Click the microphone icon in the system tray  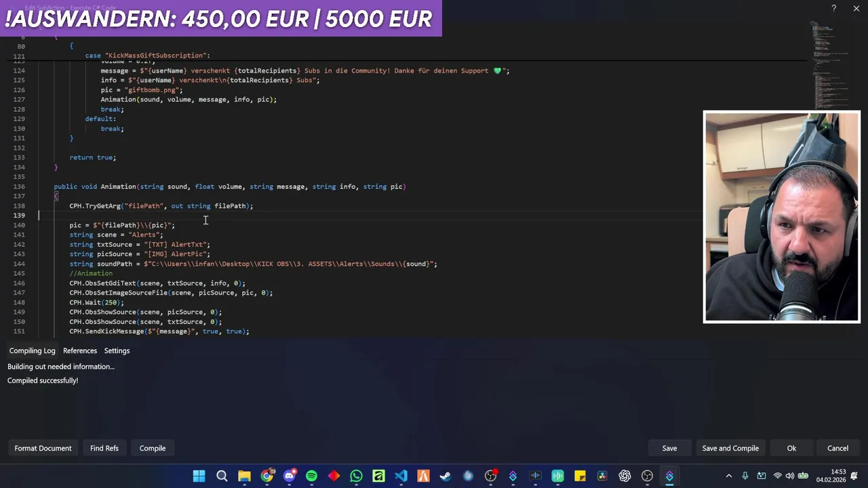745,476
